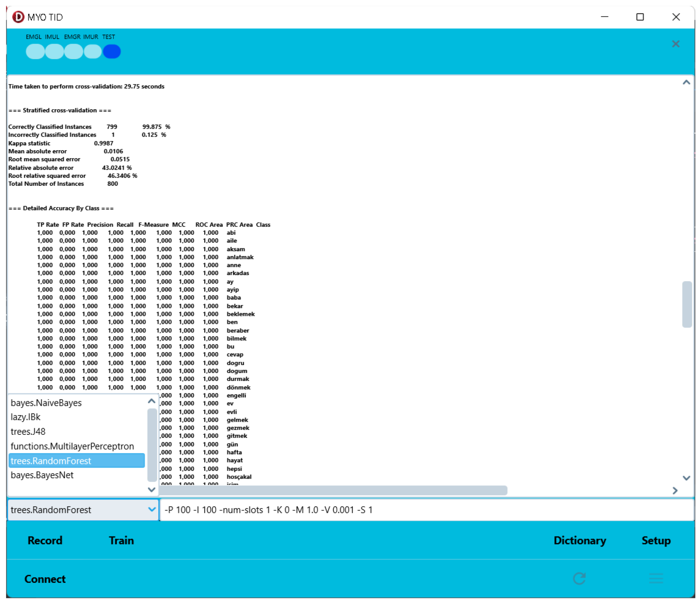
Task: Click the 'Incorrectly Classified Instances' line
Action: [x=87, y=135]
